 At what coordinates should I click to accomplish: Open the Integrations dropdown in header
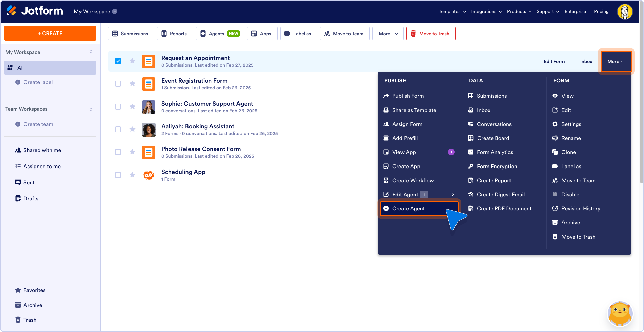[x=486, y=11]
